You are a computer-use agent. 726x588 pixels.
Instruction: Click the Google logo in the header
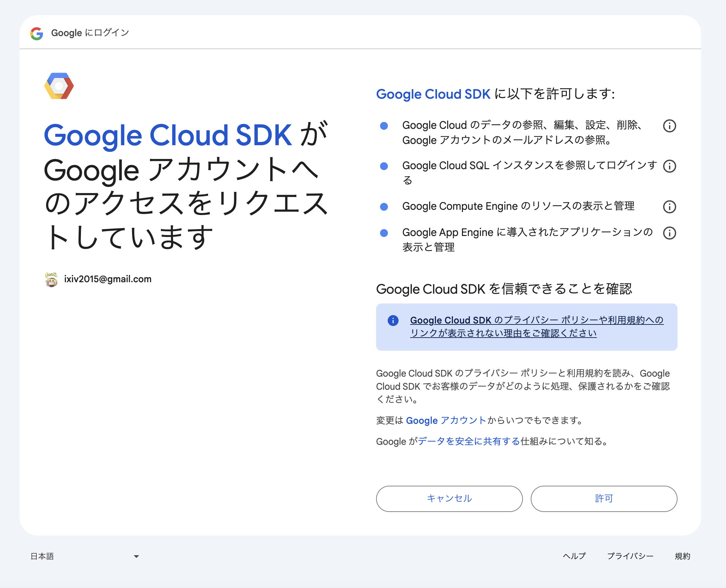click(37, 33)
